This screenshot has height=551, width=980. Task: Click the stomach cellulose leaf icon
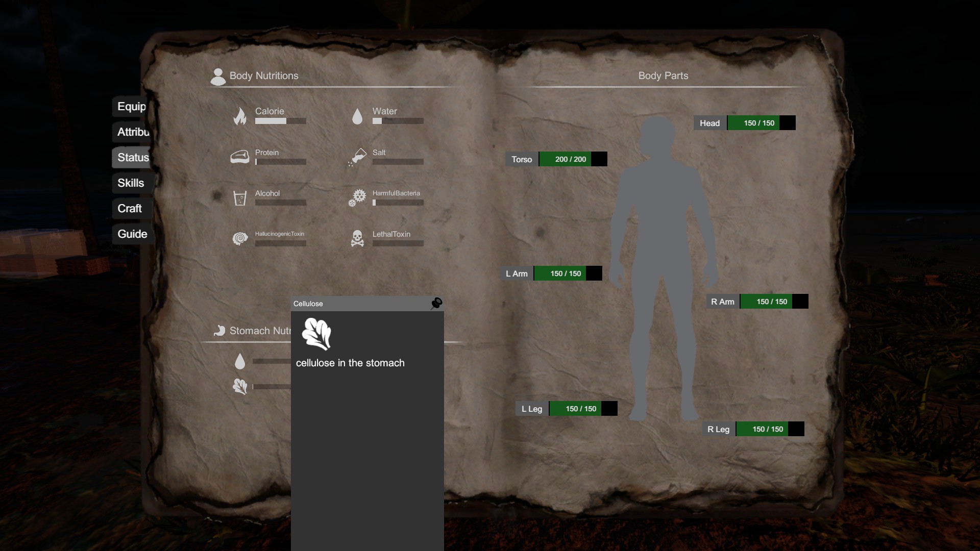[240, 386]
